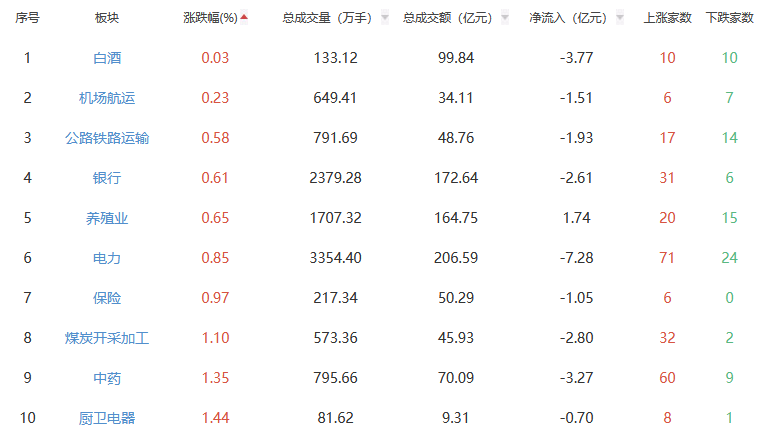
Task: Open the 公路铁路运输 sector link
Action: [106, 138]
